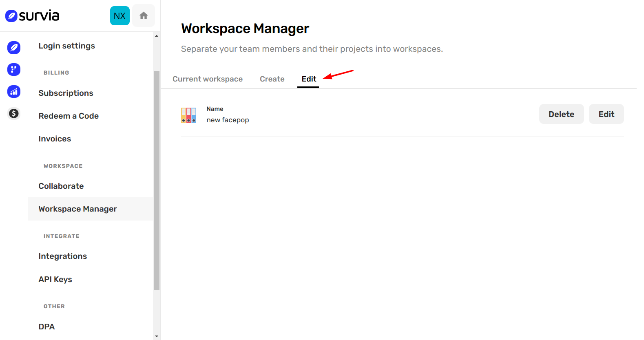
Task: Open API Keys settings
Action: 55,279
